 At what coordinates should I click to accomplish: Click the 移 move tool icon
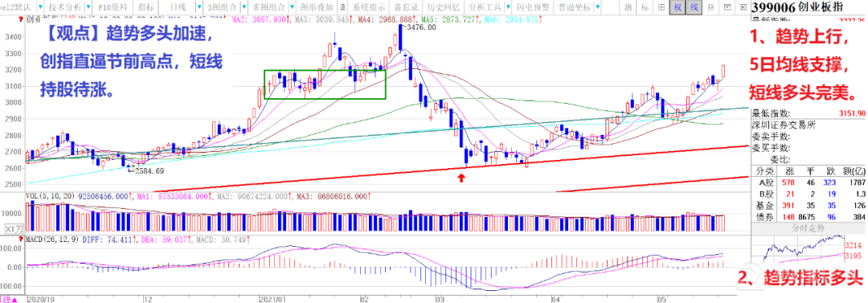(x=710, y=7)
